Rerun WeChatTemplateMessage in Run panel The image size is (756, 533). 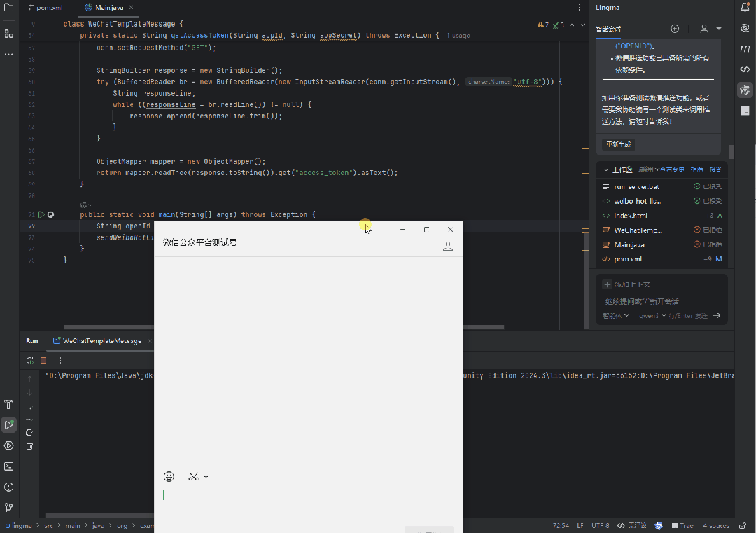[30, 360]
